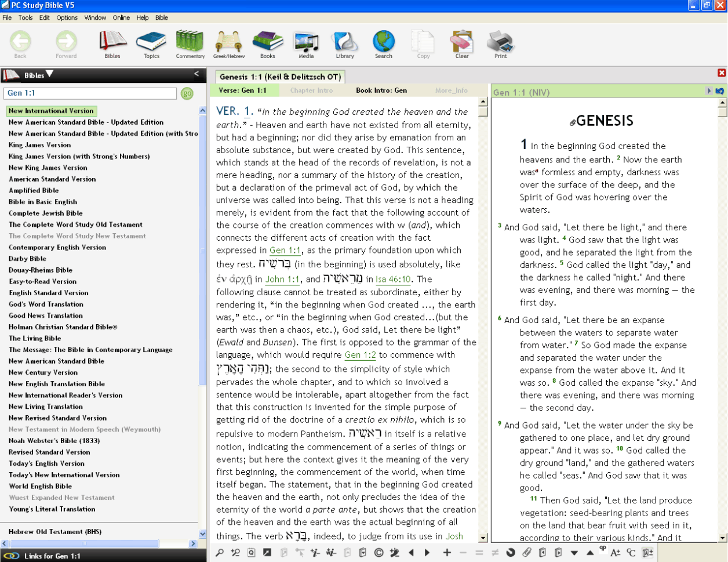This screenshot has width=728, height=562.
Task: Select Holman Christian Standard Bible
Action: (63, 327)
